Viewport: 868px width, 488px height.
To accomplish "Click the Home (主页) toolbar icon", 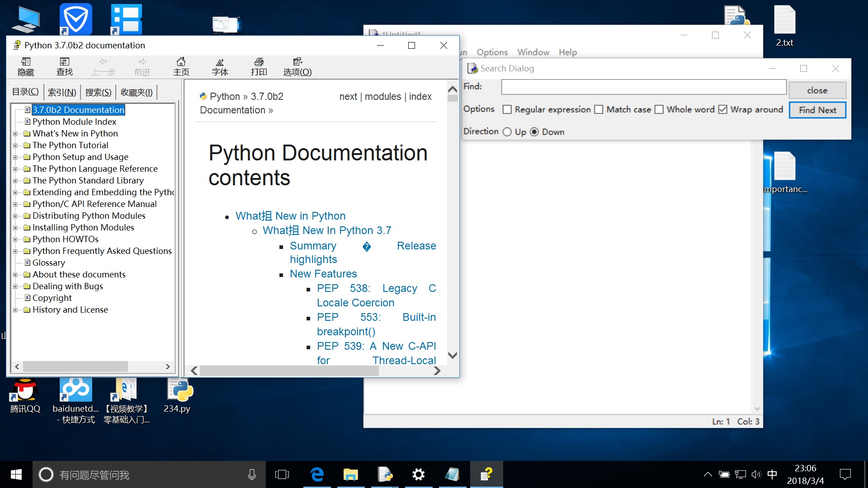I will click(x=181, y=66).
